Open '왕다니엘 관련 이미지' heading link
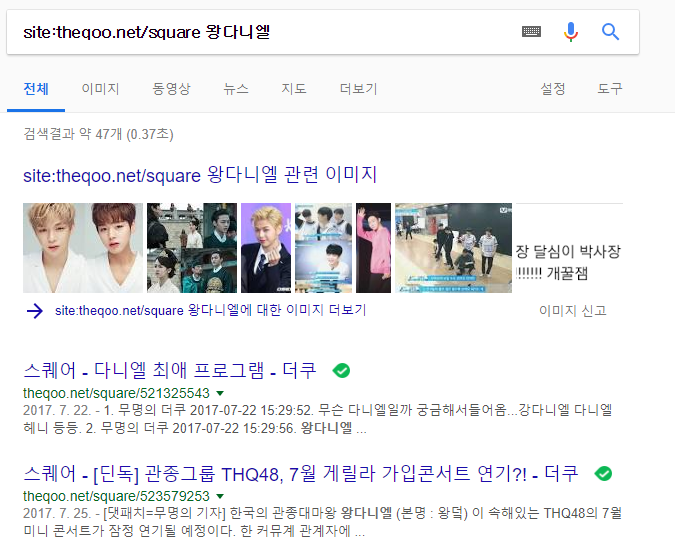Screen dimensions: 675x548 pyautogui.click(x=200, y=175)
